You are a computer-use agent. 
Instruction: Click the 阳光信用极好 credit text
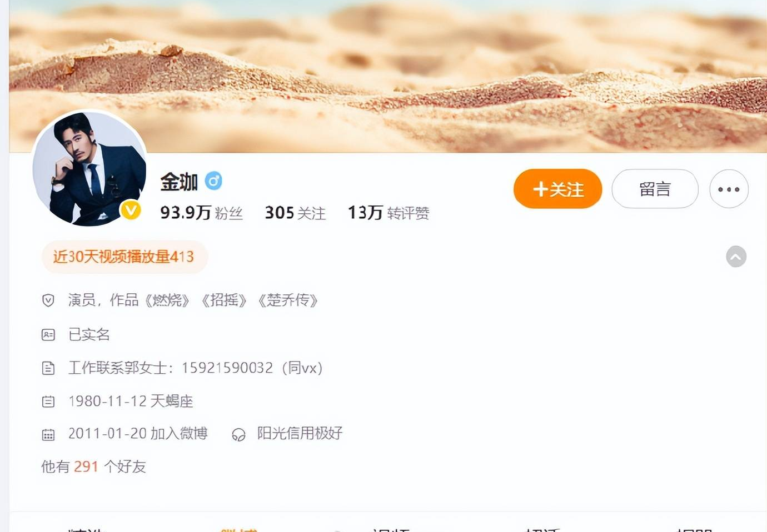click(x=300, y=433)
